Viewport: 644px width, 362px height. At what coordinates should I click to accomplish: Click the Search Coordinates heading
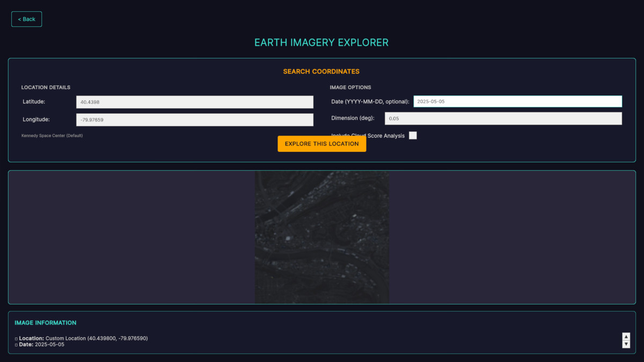pyautogui.click(x=321, y=71)
